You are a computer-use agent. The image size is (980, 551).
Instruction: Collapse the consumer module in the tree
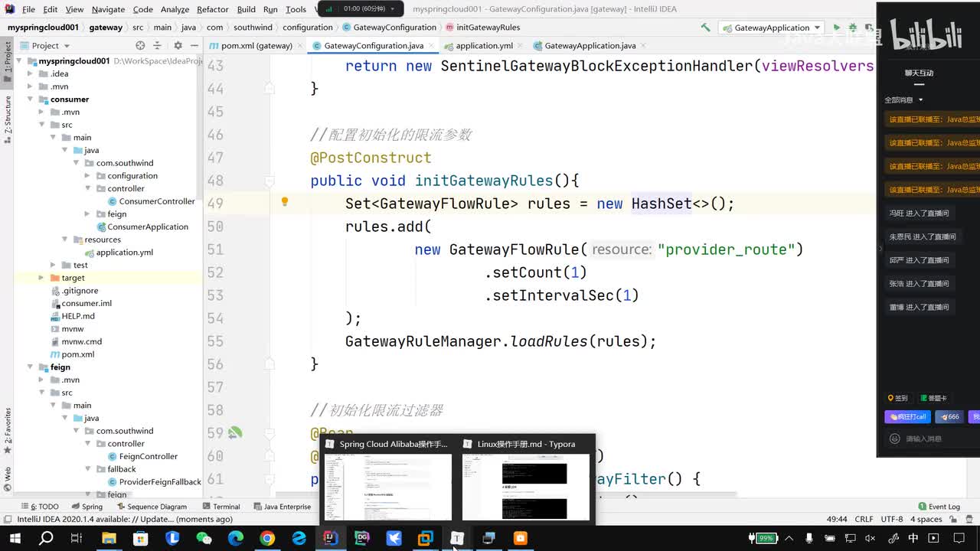click(x=31, y=99)
